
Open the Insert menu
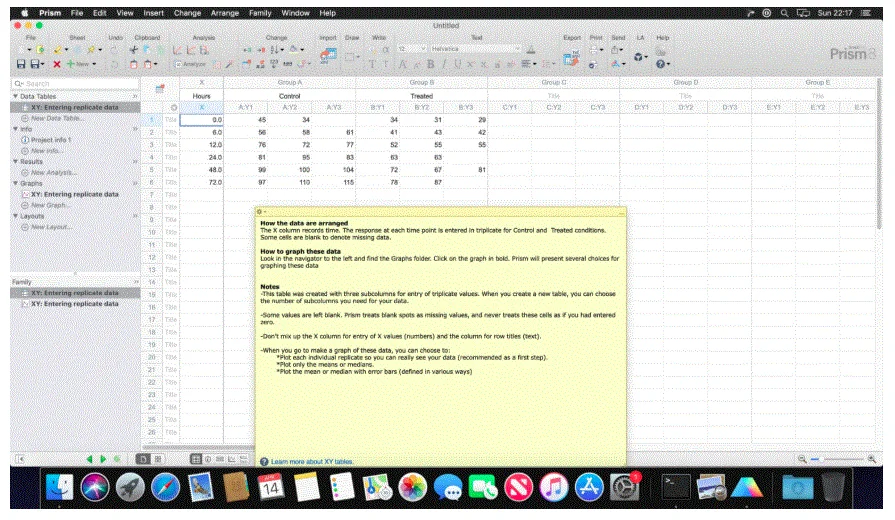(x=153, y=13)
